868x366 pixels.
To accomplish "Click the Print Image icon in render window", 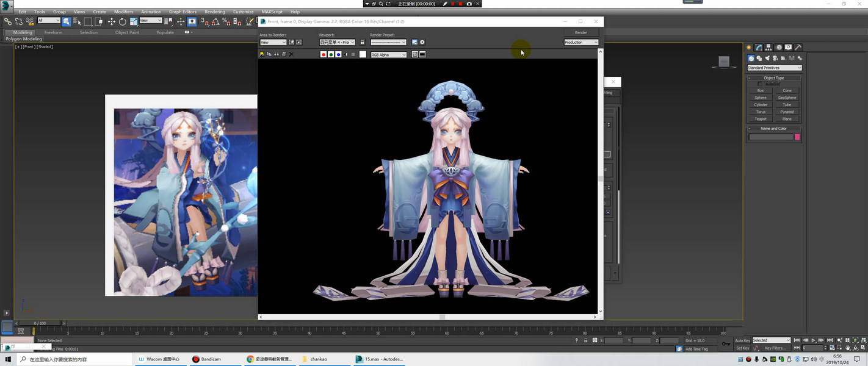I will pyautogui.click(x=284, y=54).
